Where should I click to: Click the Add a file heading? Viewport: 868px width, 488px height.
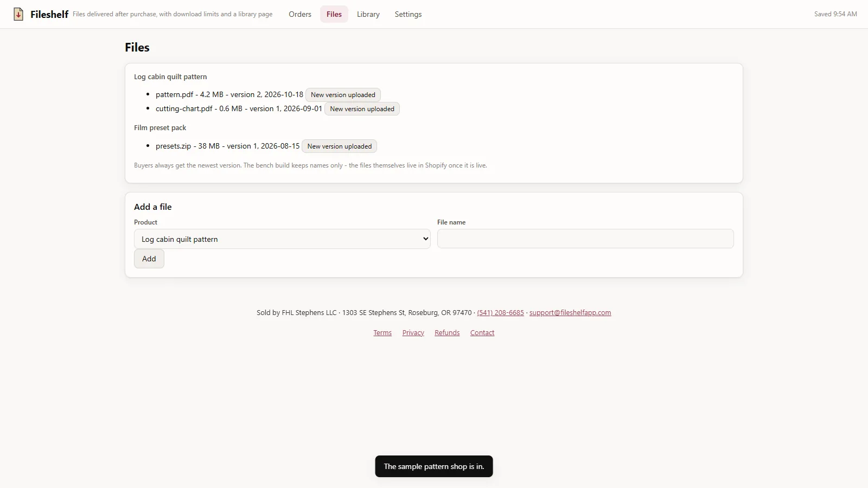pos(153,207)
